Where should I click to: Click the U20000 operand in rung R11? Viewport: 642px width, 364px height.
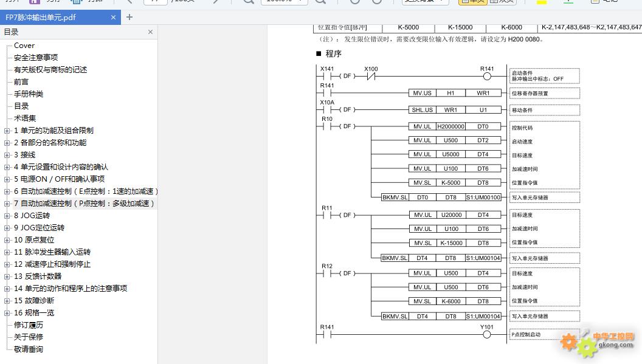[451, 215]
